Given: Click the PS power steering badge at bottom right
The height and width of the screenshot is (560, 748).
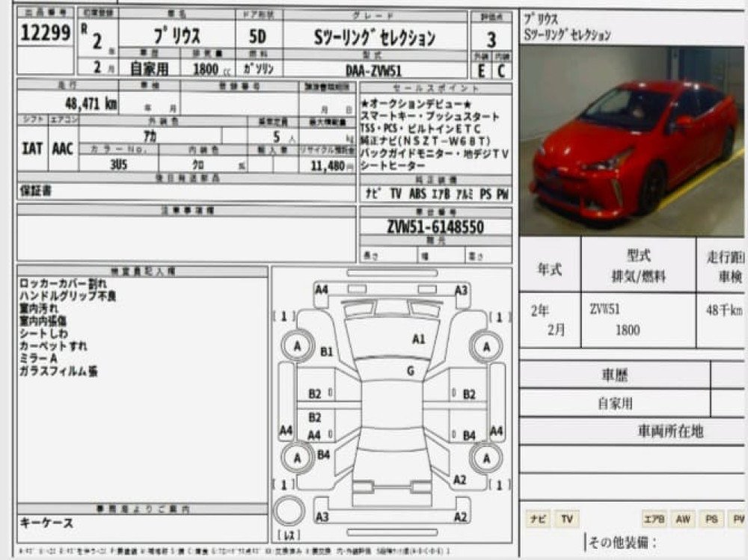Looking at the screenshot, I should coord(711,518).
